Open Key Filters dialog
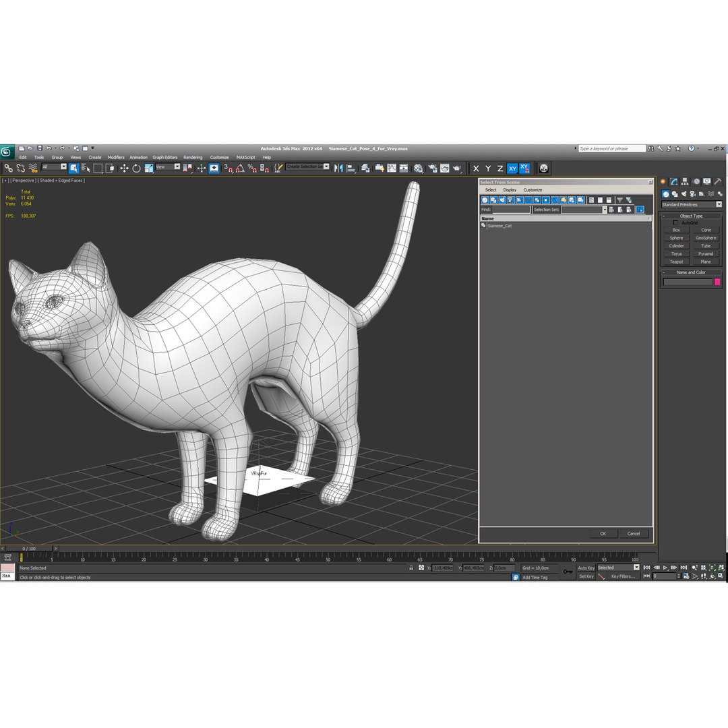 coord(623,576)
